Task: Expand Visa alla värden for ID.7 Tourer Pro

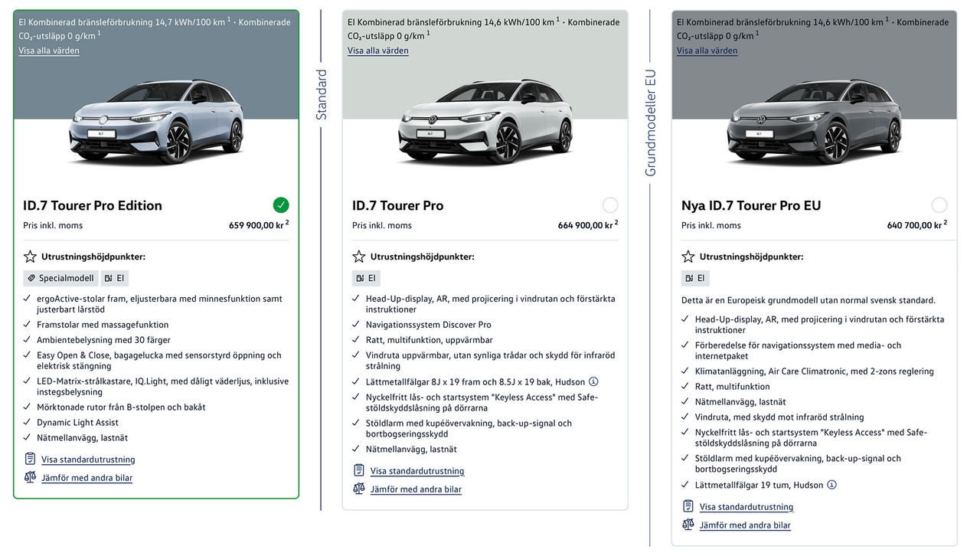Action: click(x=378, y=51)
